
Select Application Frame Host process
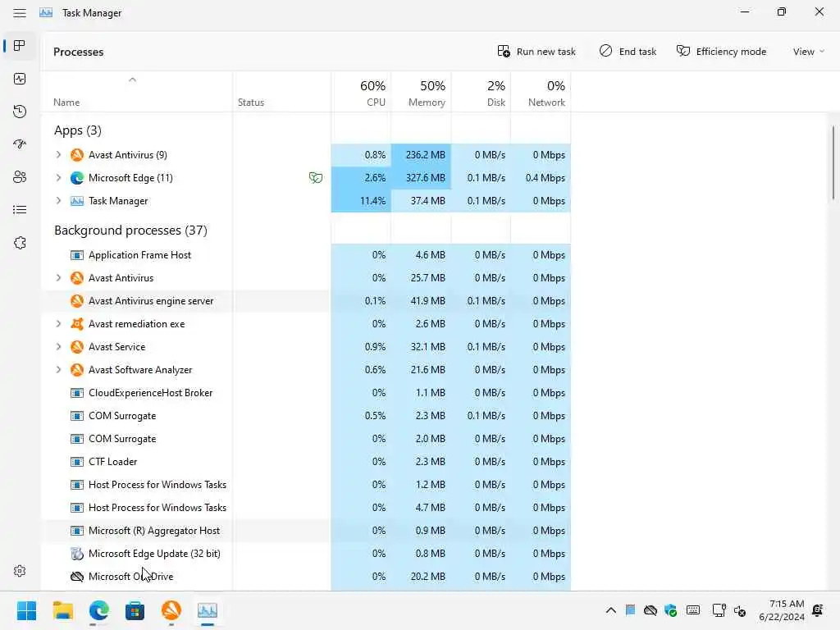(306, 255)
